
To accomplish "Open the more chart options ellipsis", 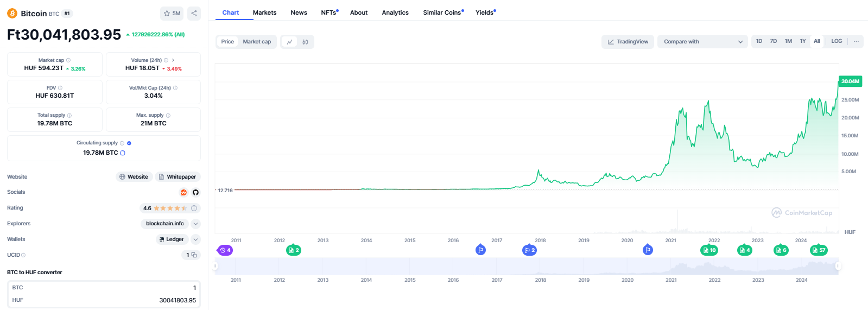I will click(856, 41).
